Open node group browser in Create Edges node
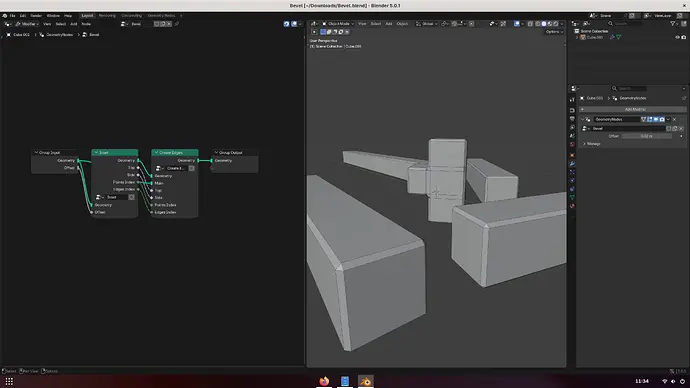This screenshot has height=388, width=690. tap(160, 168)
